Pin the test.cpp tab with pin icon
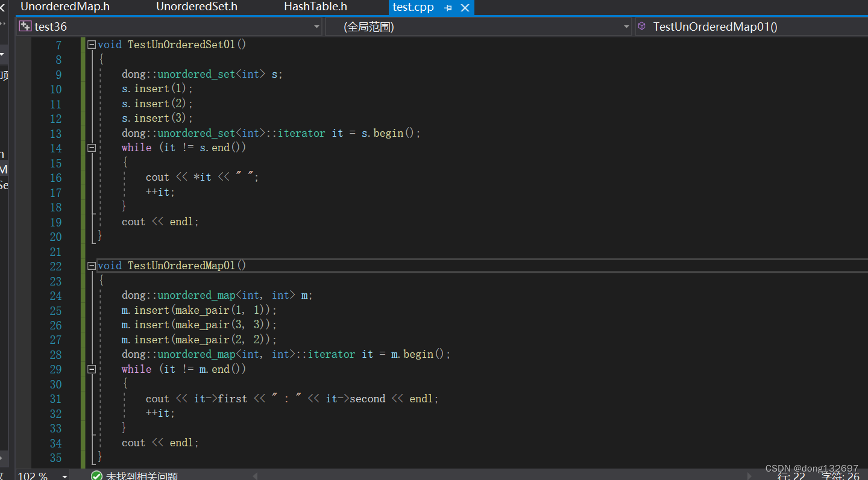Viewport: 868px width, 480px height. (448, 8)
